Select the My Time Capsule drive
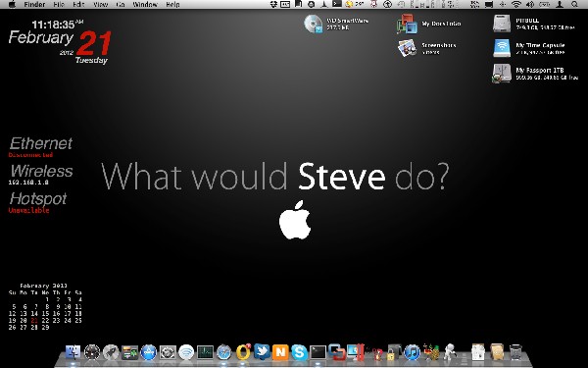588x368 pixels. pos(502,48)
